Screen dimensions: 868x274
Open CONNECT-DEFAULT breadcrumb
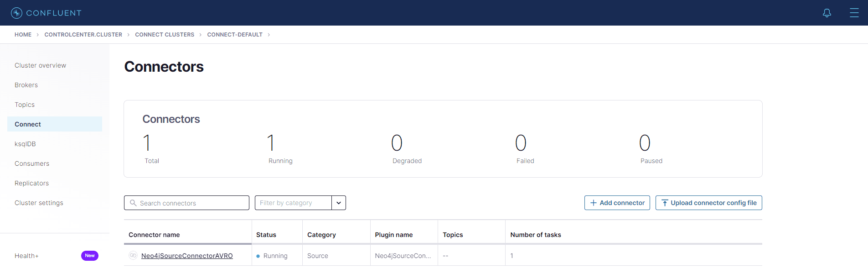(x=235, y=35)
